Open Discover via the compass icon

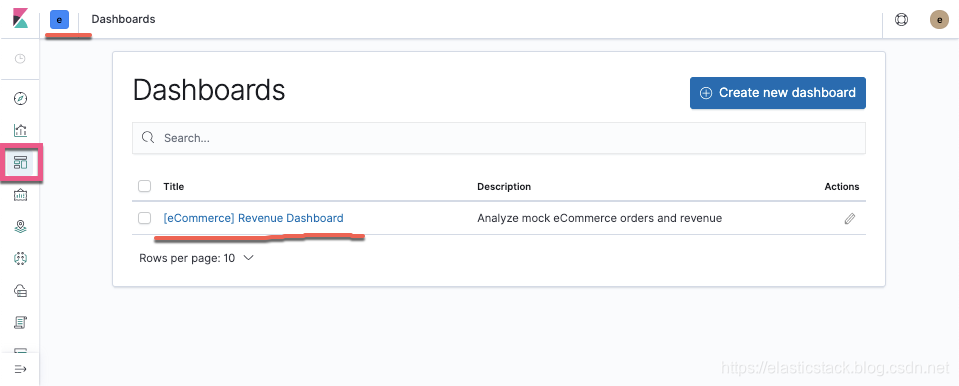pos(20,98)
